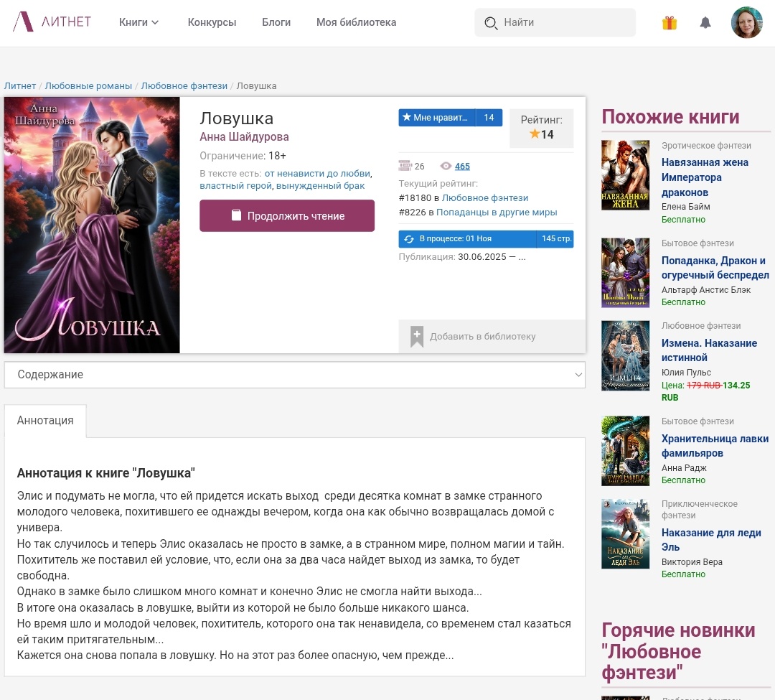Click the властный герой tag
This screenshot has width=775, height=700.
(236, 186)
